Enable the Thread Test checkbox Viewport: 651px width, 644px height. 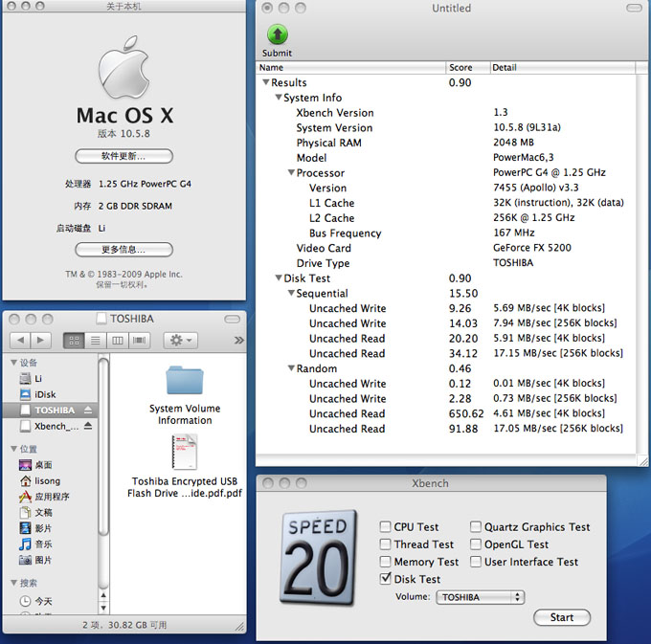tap(385, 544)
